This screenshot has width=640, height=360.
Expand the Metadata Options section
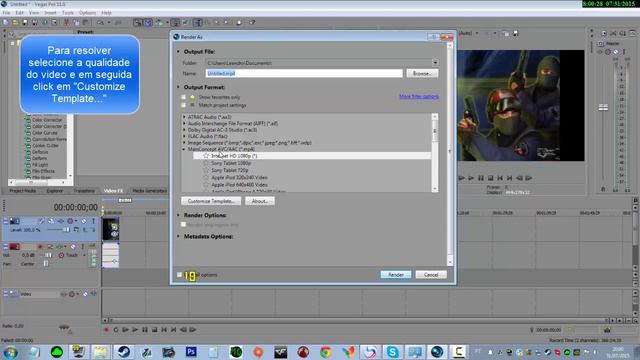click(178, 236)
